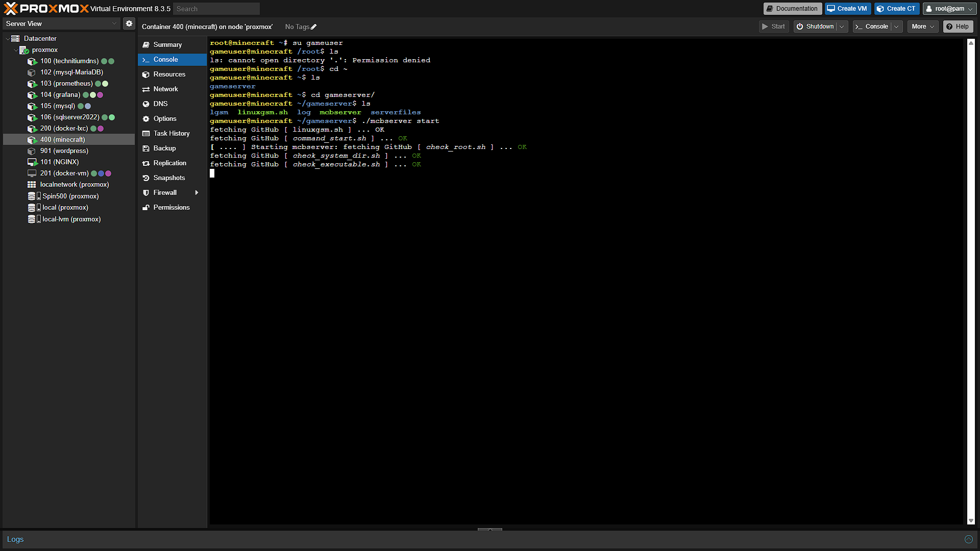
Task: Click the No Tags label
Action: (x=297, y=27)
